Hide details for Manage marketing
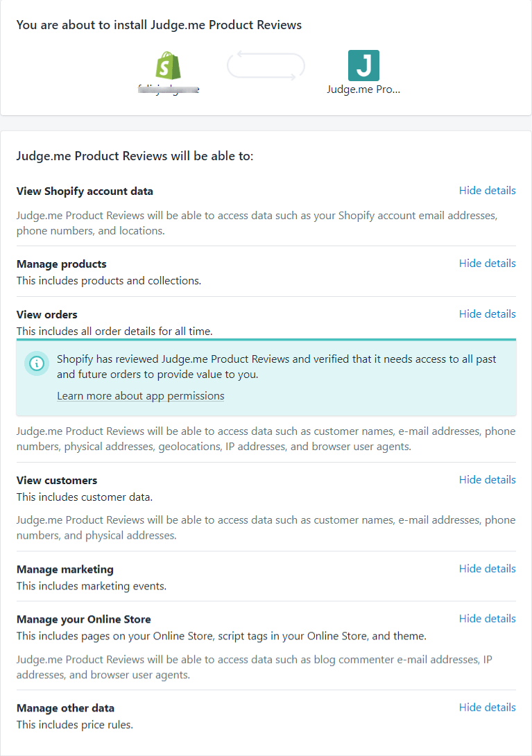The image size is (532, 756). tap(487, 569)
